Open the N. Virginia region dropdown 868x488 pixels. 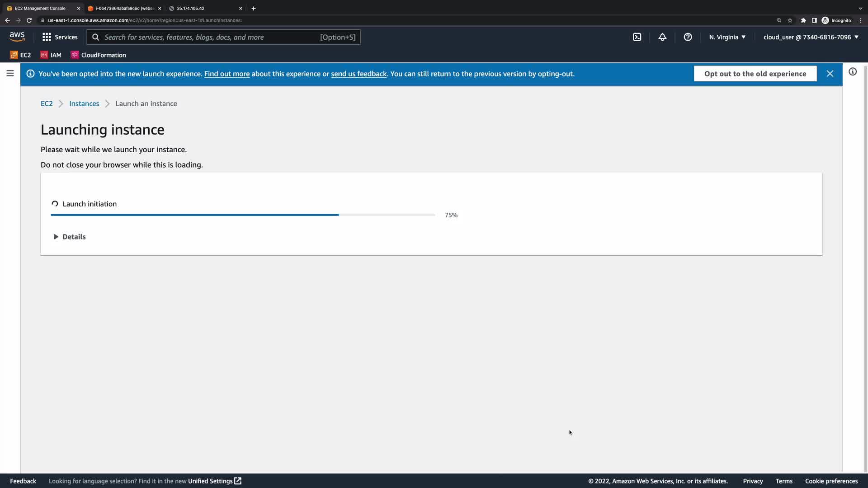tap(727, 37)
